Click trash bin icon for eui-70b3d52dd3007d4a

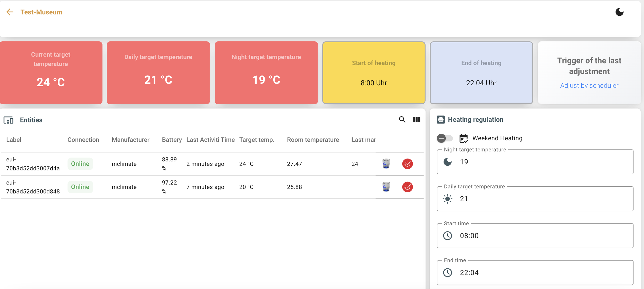tap(386, 164)
